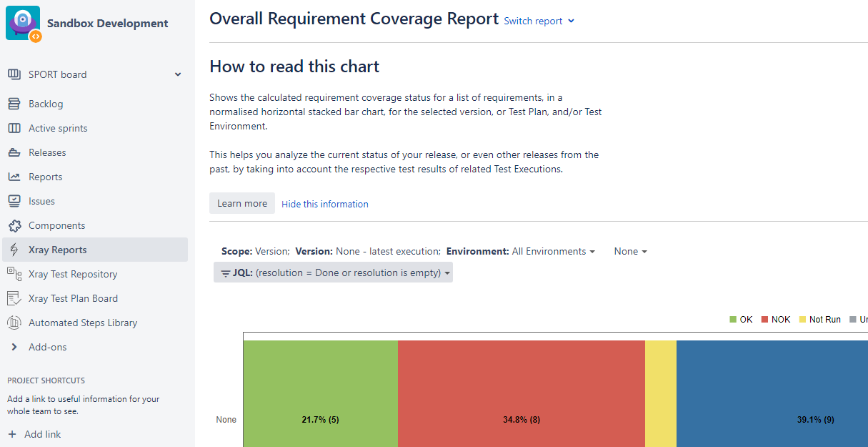Click the Components puzzle piece icon

click(14, 226)
